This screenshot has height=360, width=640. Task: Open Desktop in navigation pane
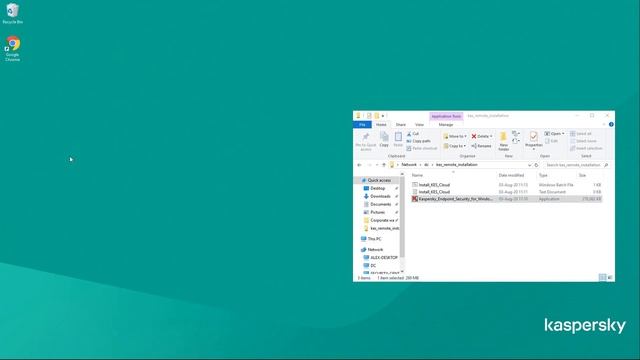(375, 189)
